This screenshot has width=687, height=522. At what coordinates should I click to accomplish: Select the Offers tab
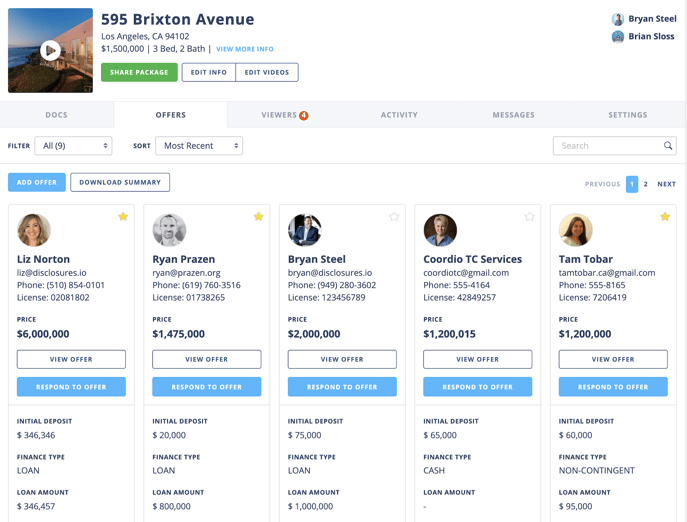170,115
